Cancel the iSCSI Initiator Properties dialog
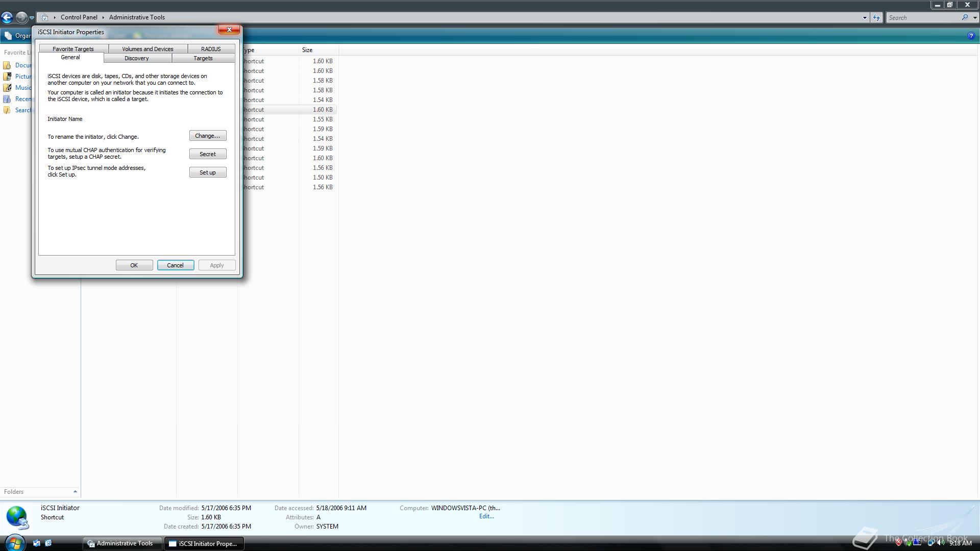Viewport: 980px width, 551px height. 176,265
